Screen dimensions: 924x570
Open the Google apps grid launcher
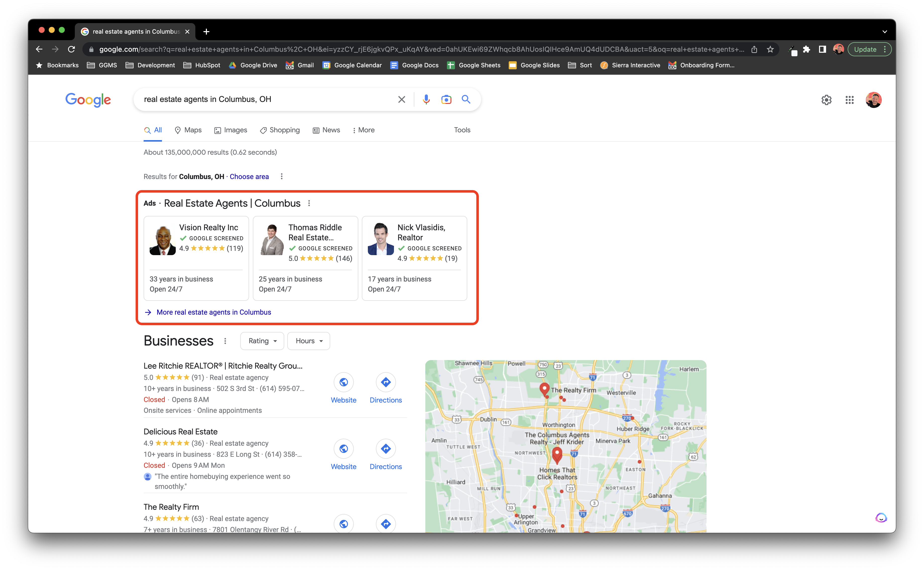click(x=849, y=99)
